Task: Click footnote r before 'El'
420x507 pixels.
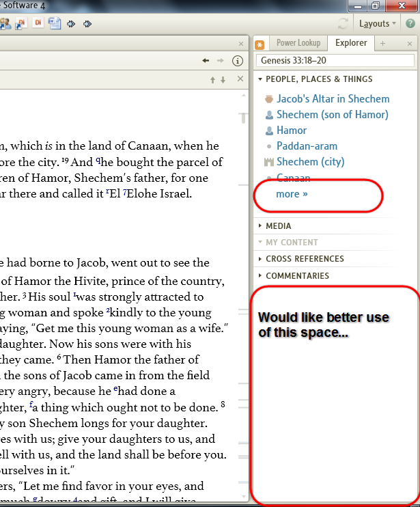Action: pos(107,191)
